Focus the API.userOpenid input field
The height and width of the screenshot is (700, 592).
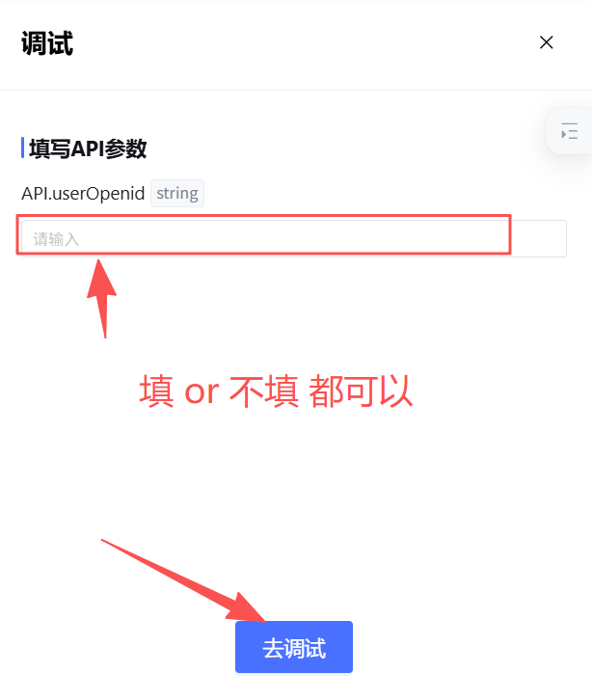pyautogui.click(x=294, y=238)
